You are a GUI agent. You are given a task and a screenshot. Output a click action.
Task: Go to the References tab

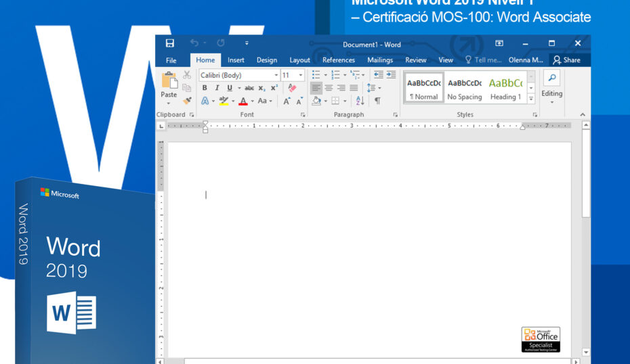[339, 60]
